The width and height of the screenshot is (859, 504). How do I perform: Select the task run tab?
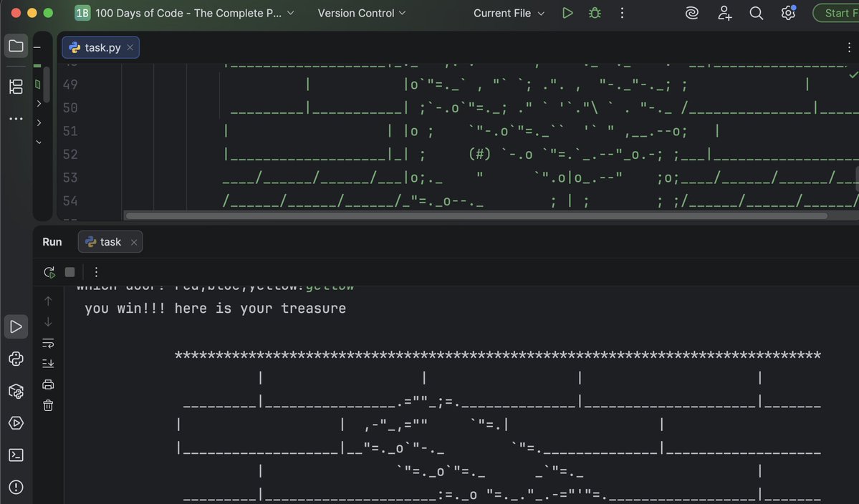[x=110, y=242]
